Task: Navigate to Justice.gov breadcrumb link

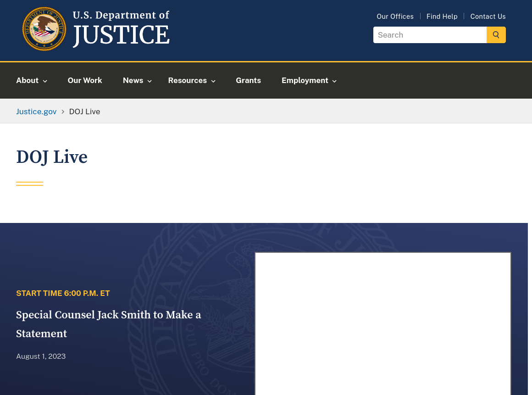Action: 36,111
